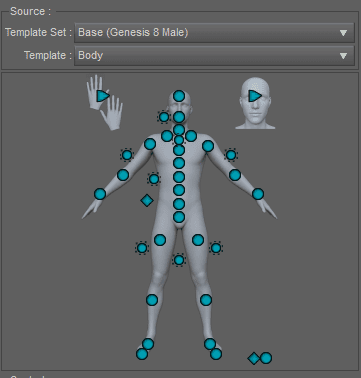Select the control point over the figure's mouth and chin

(179, 117)
